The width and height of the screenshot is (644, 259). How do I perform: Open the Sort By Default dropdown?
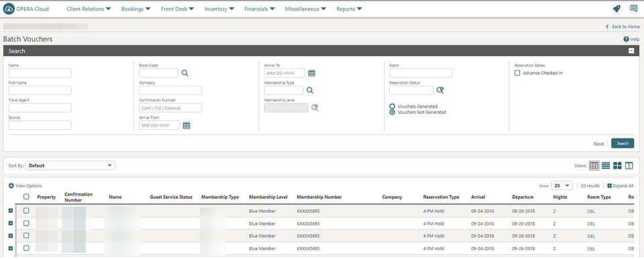pyautogui.click(x=70, y=165)
